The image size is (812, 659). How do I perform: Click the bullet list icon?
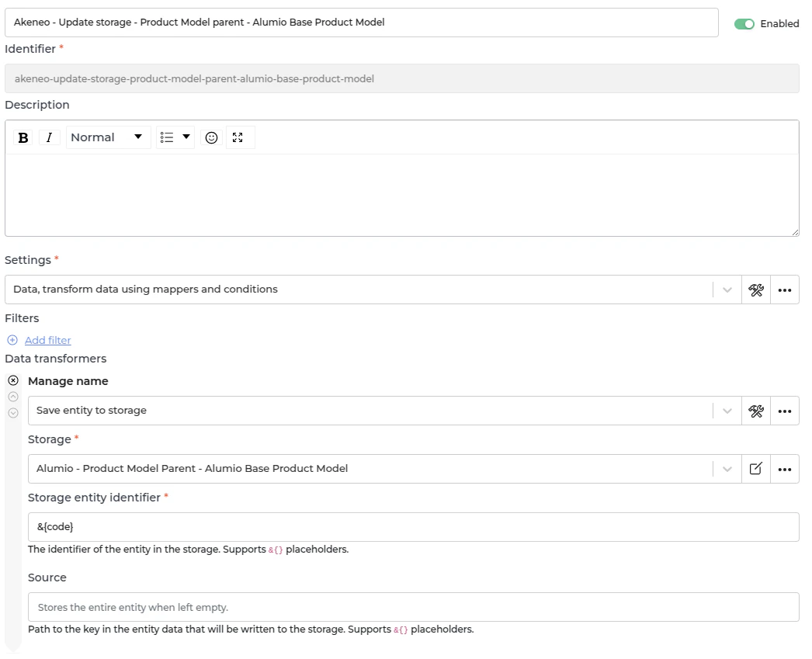click(167, 137)
